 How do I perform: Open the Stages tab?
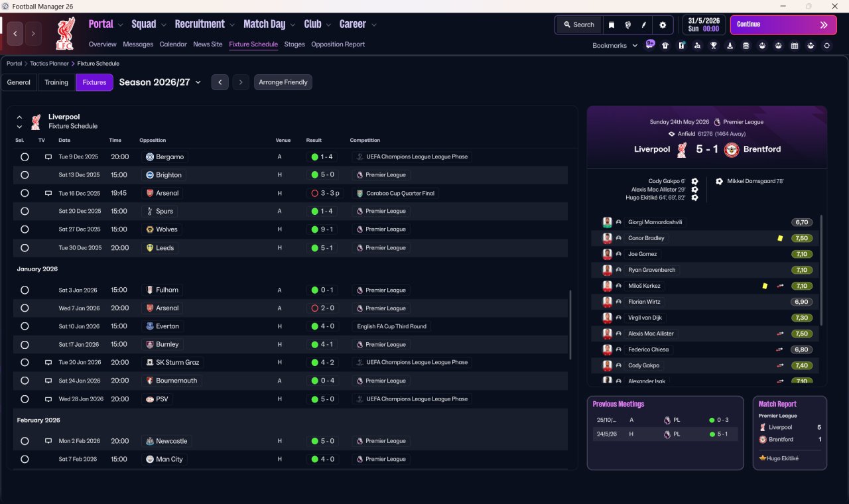[294, 44]
